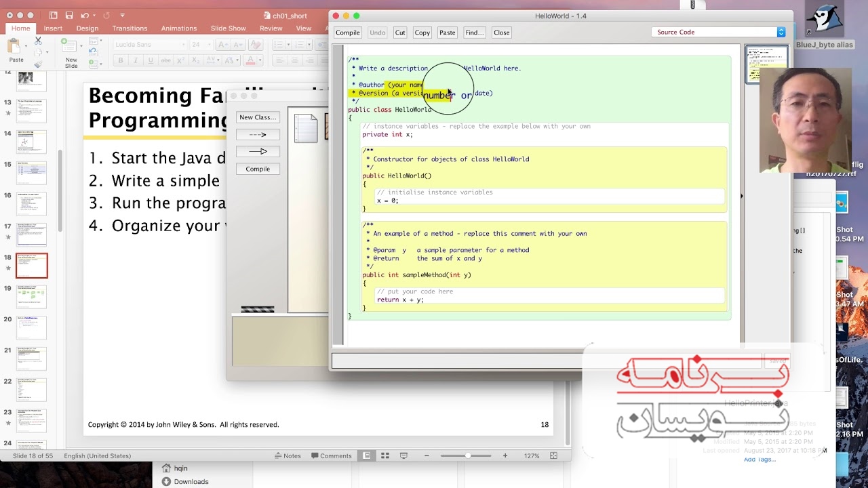Switch to Slide Sorter view icon
Image resolution: width=868 pixels, height=488 pixels.
[x=385, y=455]
